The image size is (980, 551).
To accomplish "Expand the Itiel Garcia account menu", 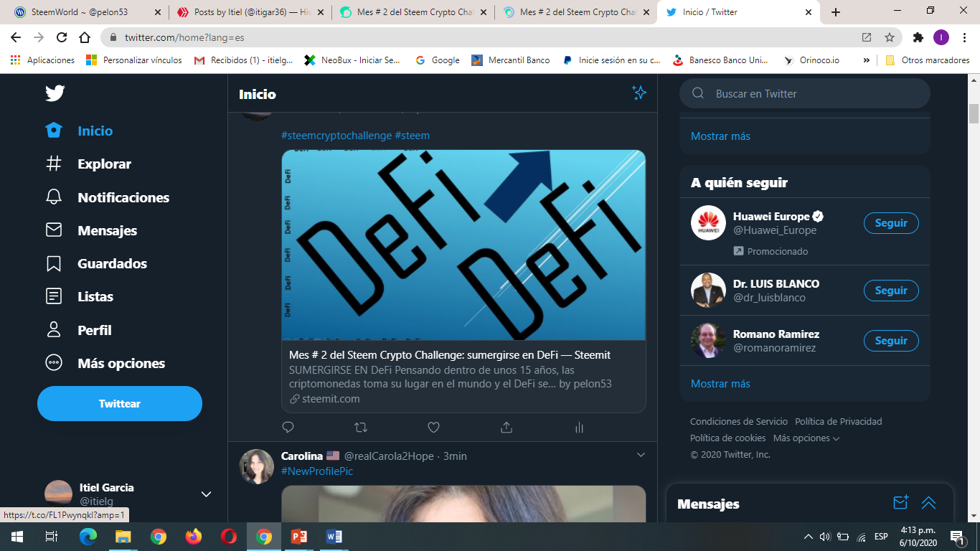I will pyautogui.click(x=206, y=494).
